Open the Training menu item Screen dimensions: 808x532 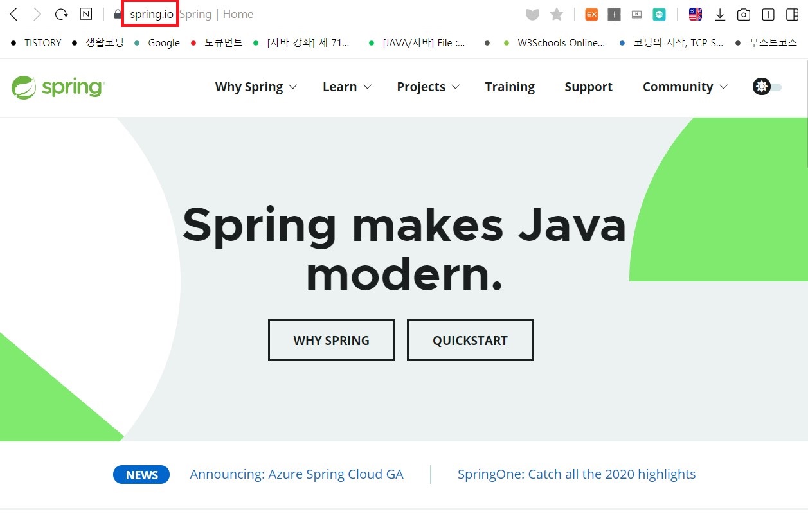510,87
